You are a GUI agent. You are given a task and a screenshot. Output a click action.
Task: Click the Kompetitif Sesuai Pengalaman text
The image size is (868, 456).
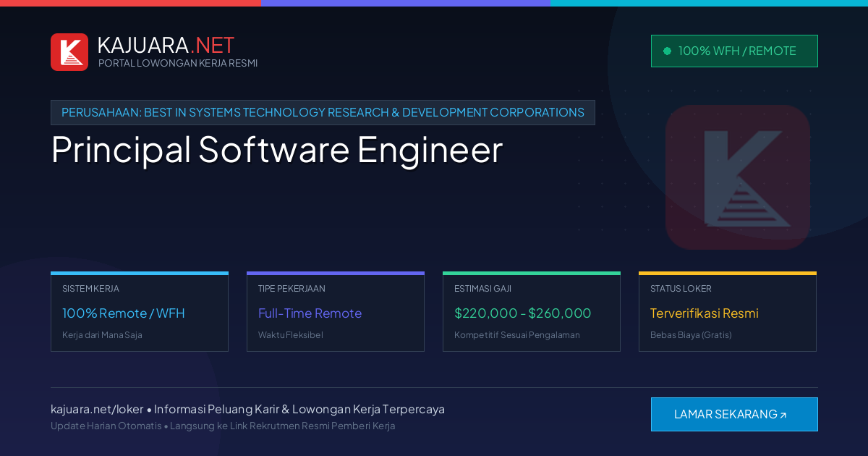(x=517, y=335)
